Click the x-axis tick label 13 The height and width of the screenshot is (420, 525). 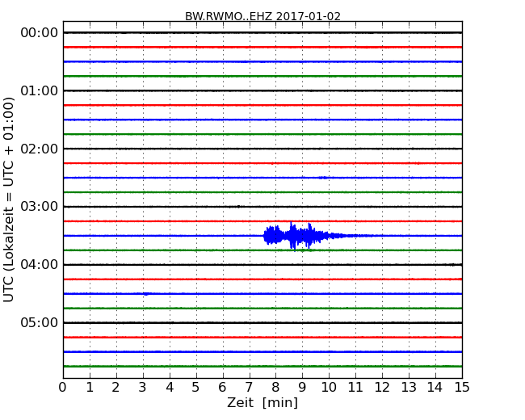pos(409,388)
